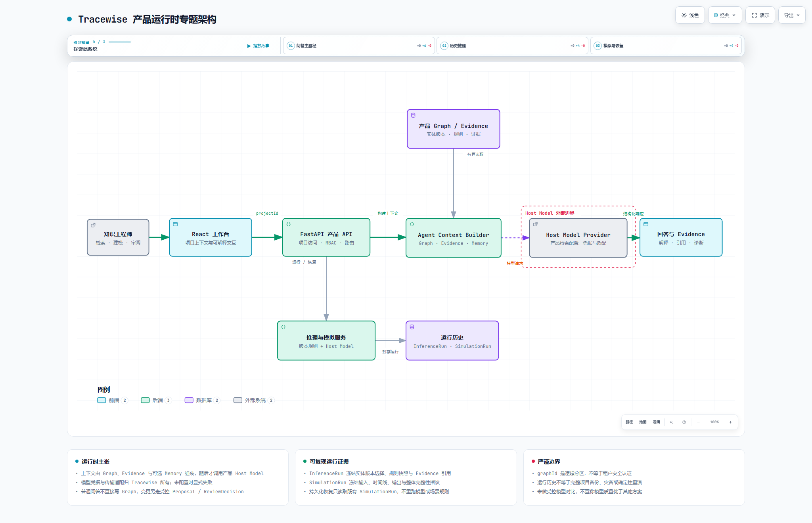The image size is (812, 523).
Task: Click the 构建上下文 edge label
Action: click(388, 213)
